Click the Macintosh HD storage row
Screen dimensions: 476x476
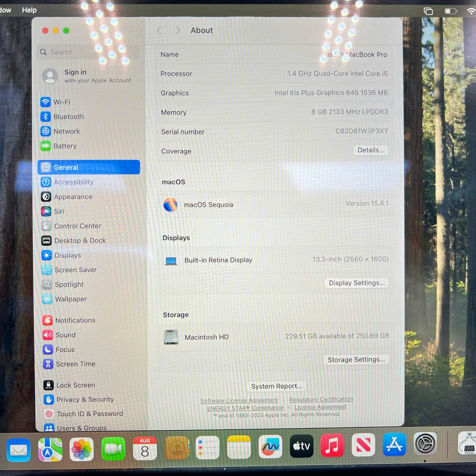click(x=276, y=337)
